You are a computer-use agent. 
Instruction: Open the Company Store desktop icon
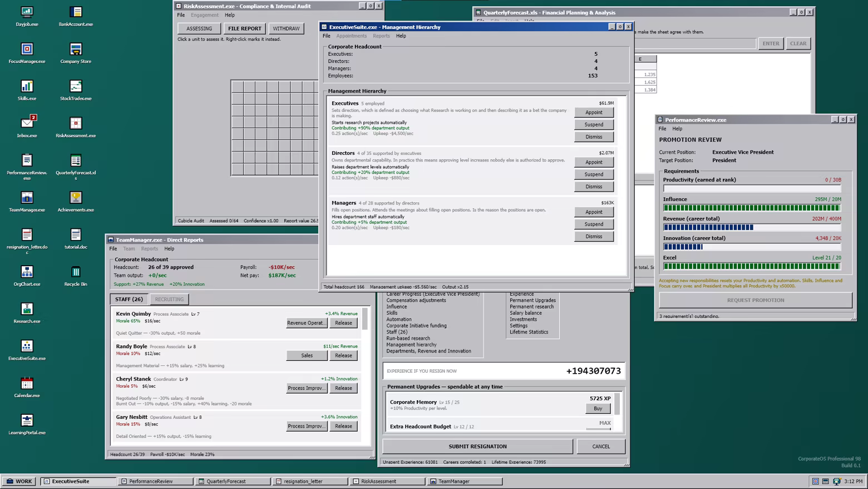[76, 53]
